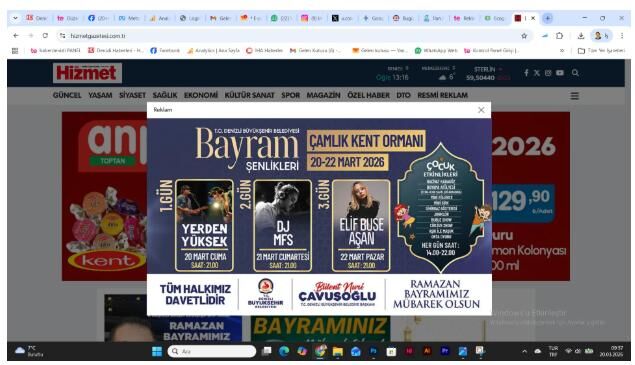Open the YAŞAM section
Viewport: 635px width, 365px height.
(100, 95)
